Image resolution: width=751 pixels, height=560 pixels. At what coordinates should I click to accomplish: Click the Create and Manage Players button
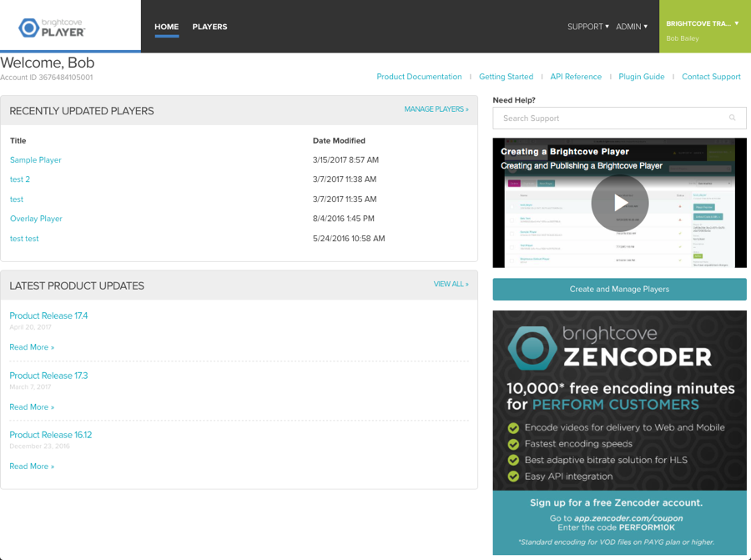coord(619,290)
